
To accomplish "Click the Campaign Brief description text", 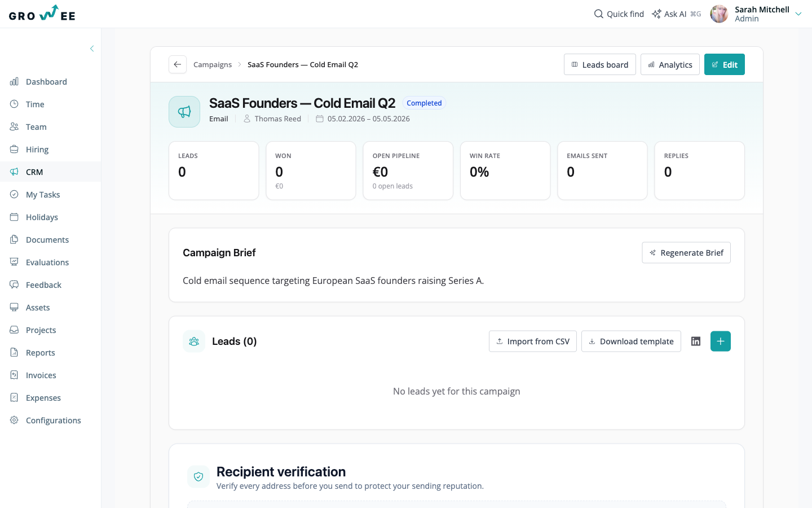I will (333, 281).
